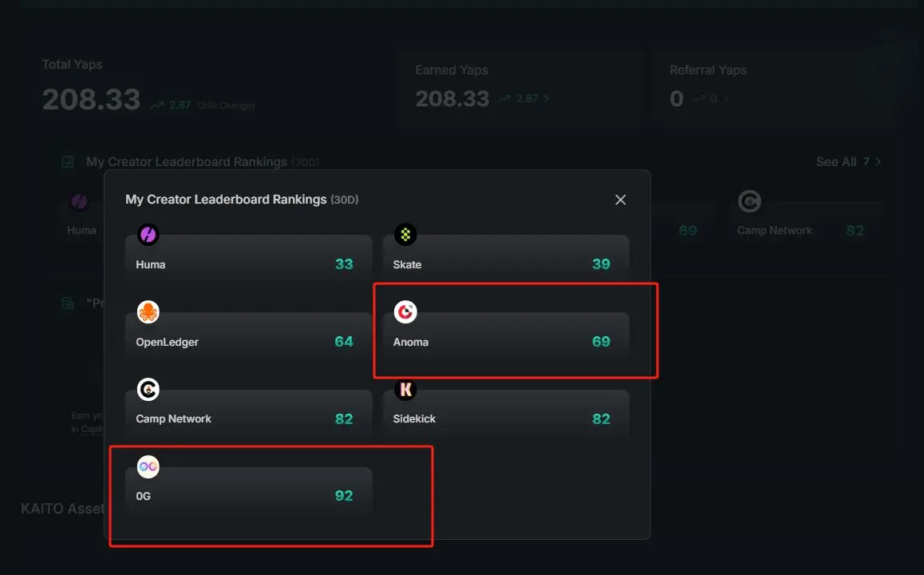Click the Camp Network logo in dialog

[148, 389]
